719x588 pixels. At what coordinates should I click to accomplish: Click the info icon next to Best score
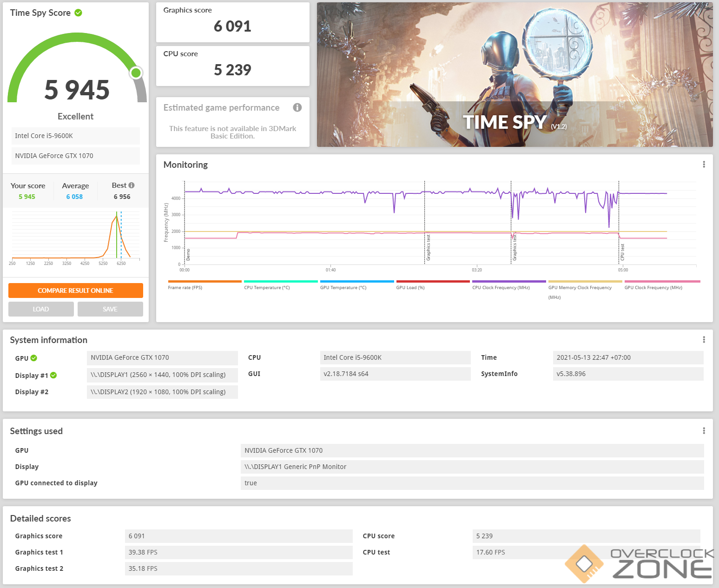coord(132,185)
